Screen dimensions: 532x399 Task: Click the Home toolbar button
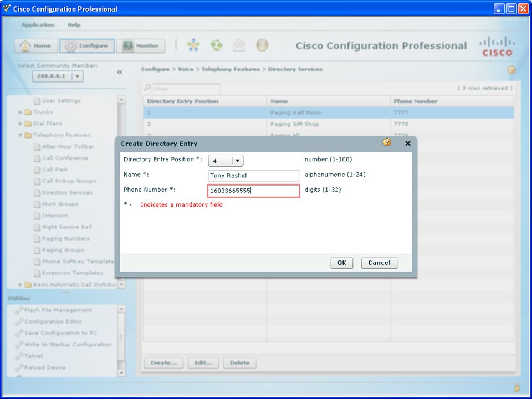[35, 46]
